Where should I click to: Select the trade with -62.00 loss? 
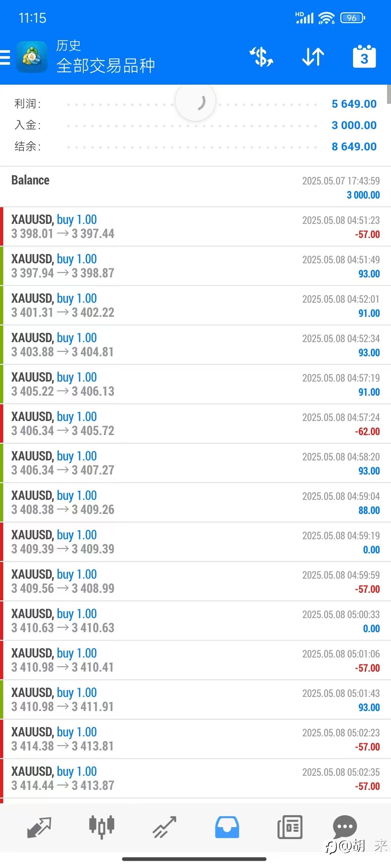pyautogui.click(x=195, y=424)
